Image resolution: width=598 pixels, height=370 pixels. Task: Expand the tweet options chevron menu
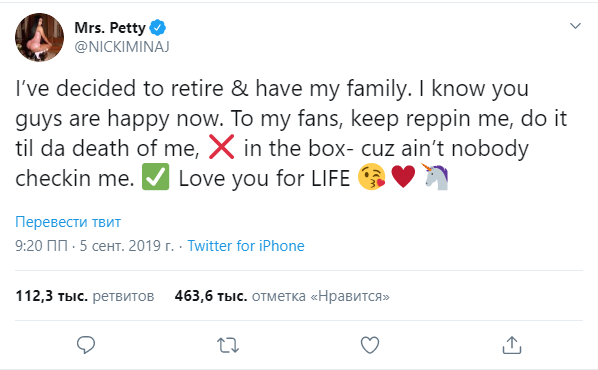575,26
